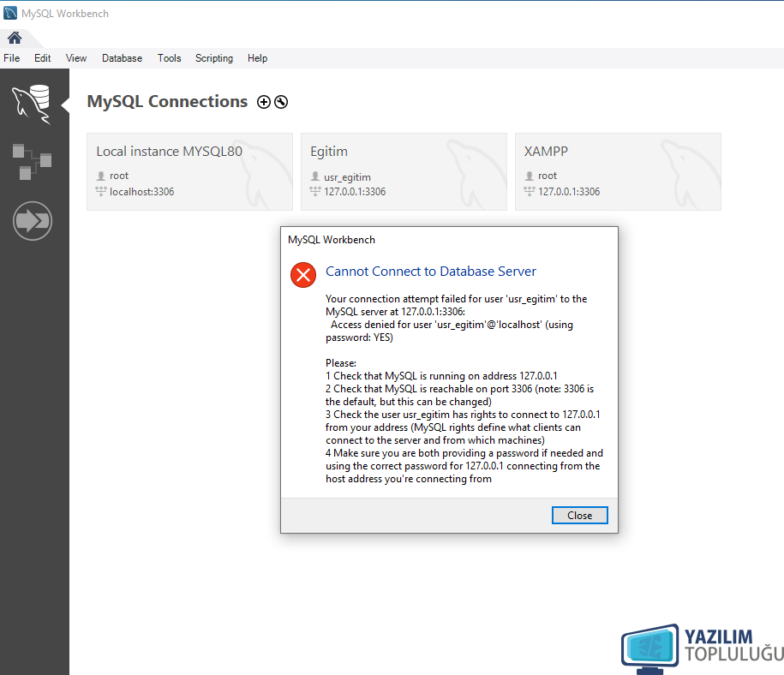Screen dimensions: 784x675
Task: Click the user icon on the XAMPP tile
Action: tap(530, 176)
